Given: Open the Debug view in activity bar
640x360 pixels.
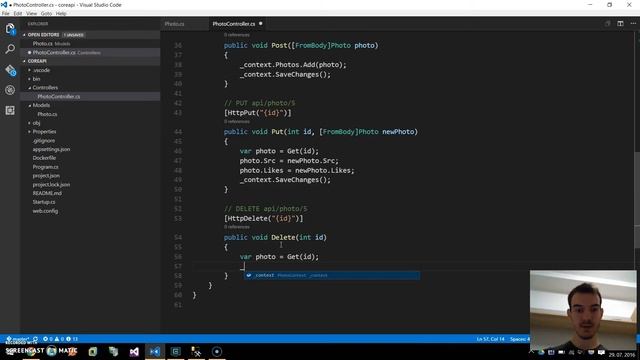Looking at the screenshot, I should click(x=10, y=90).
